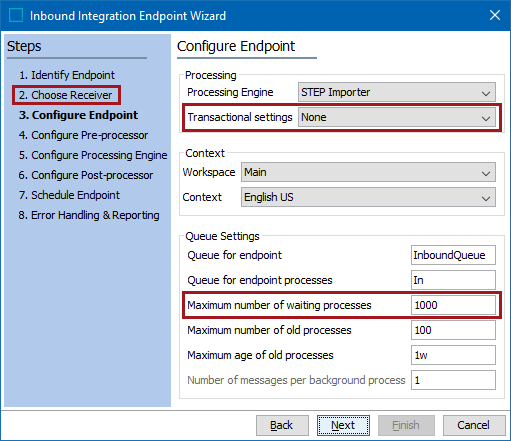Select step 7 Schedule Endpoint
Screen dimensions: 511x441
click(69, 195)
